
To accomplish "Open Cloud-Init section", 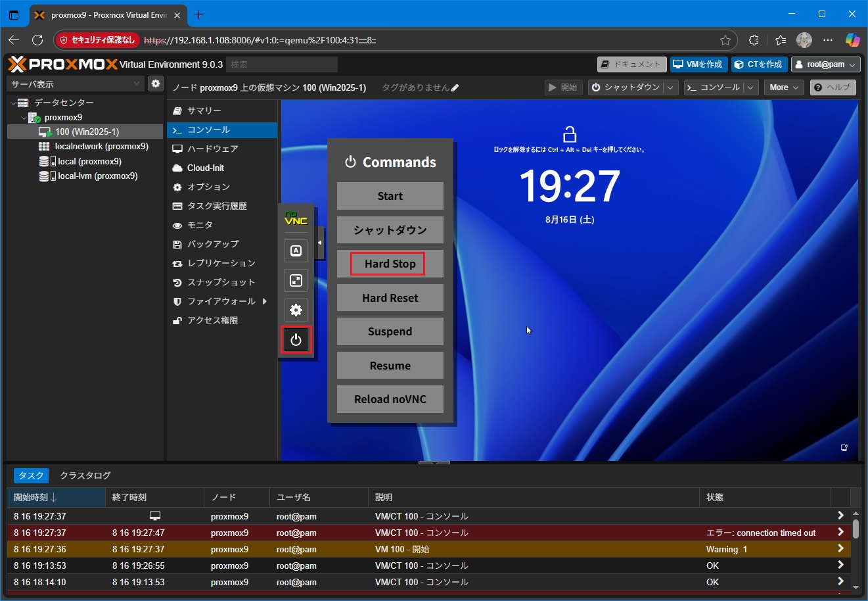I will tap(222, 168).
